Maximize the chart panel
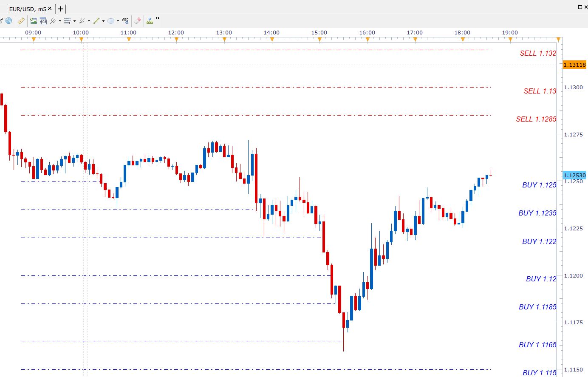The width and height of the screenshot is (588, 377). point(580,7)
